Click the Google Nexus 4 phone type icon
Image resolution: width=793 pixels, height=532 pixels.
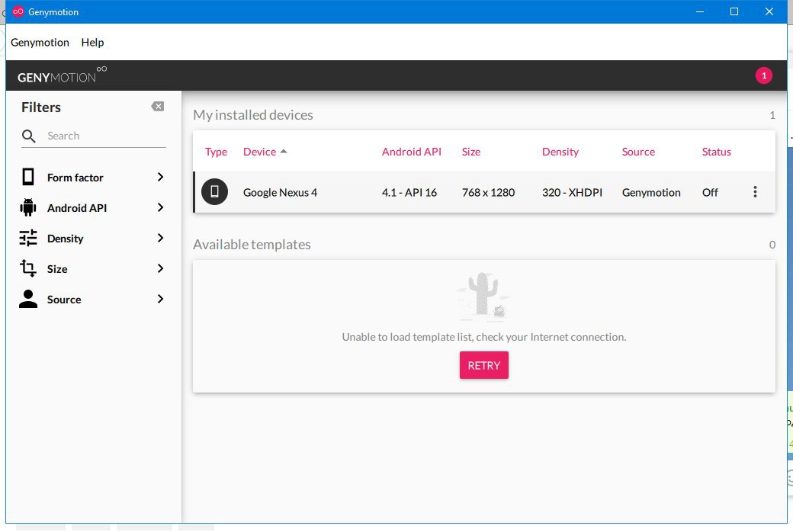point(214,191)
